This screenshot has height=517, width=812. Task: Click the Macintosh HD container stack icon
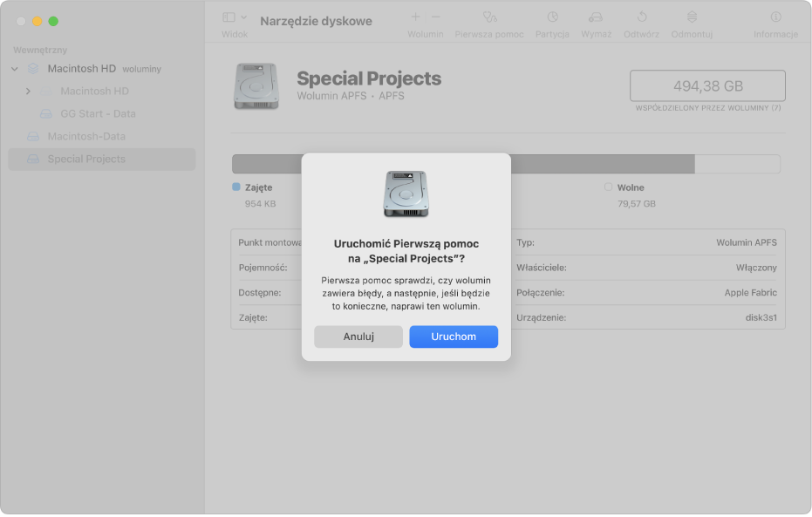(33, 69)
